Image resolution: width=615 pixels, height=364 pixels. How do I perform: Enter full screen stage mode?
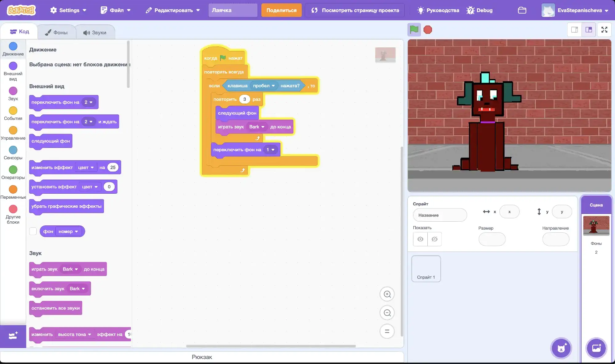tap(604, 30)
